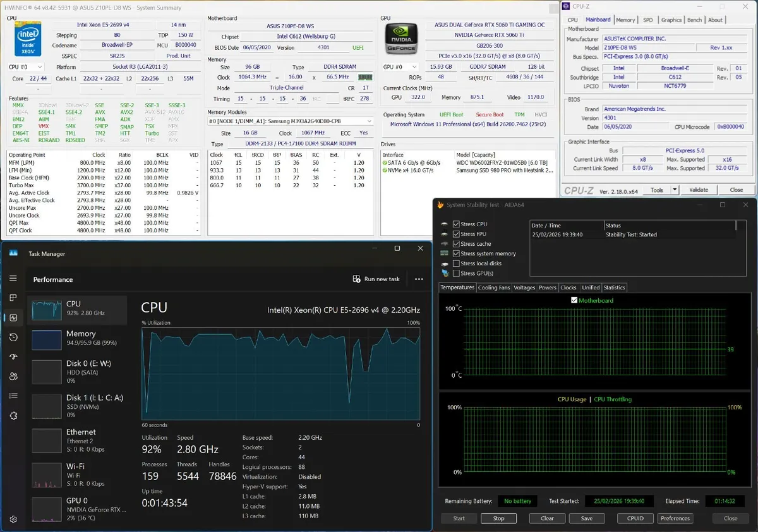Open AIDA64 Preferences button

pos(675,518)
